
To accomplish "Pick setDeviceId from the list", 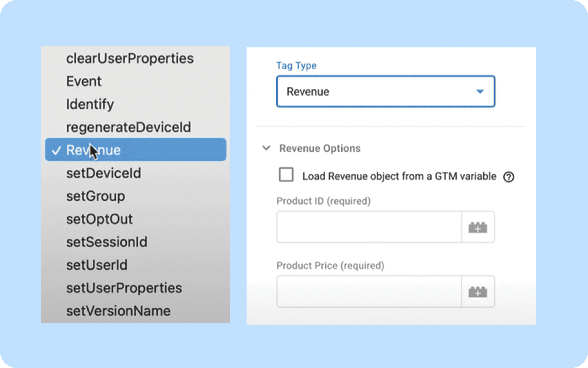I will click(104, 173).
